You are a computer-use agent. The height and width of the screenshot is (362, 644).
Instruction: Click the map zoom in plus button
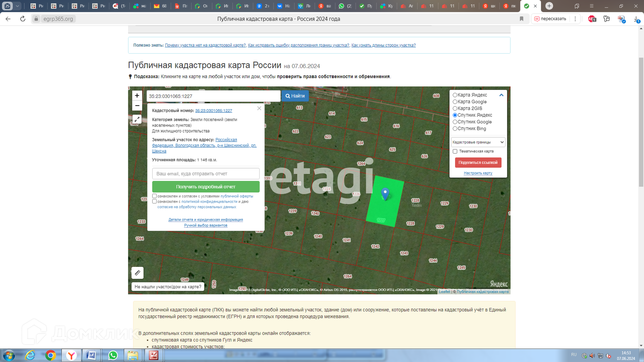coord(137,96)
